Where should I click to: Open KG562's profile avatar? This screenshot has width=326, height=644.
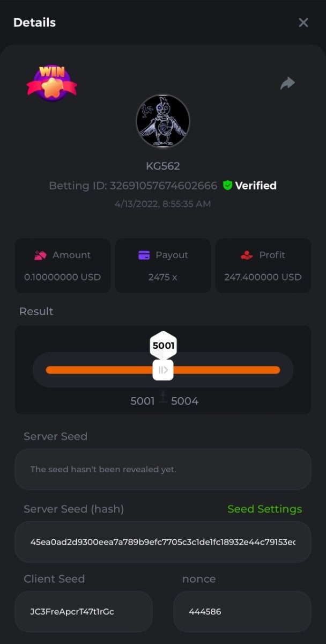coord(163,121)
